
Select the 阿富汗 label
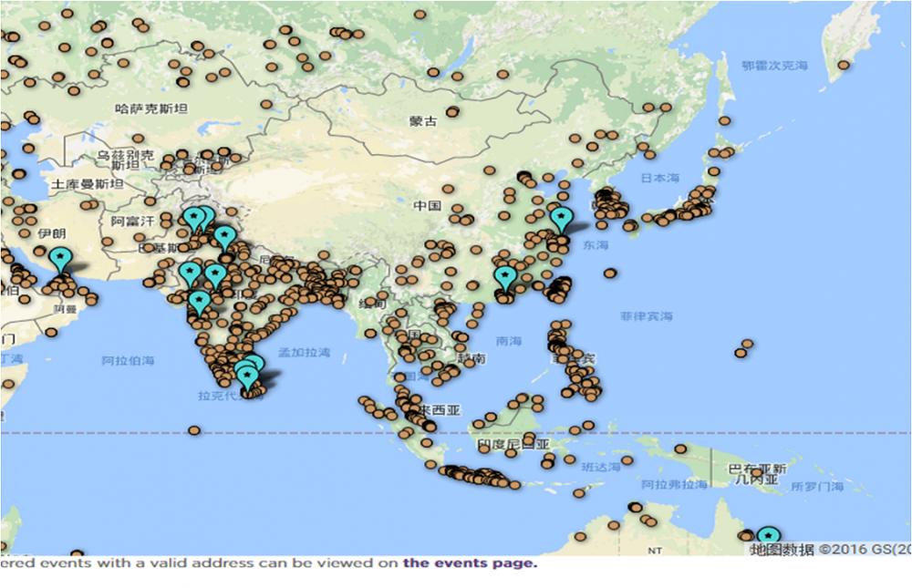pos(132,222)
